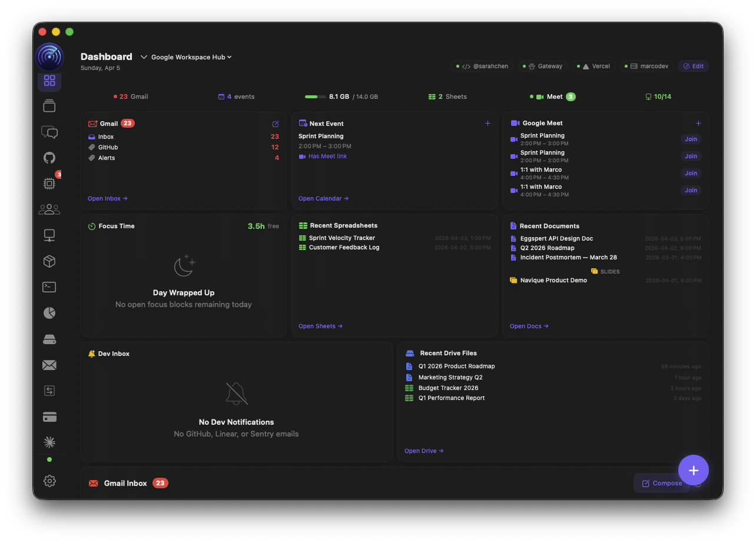
Task: Follow the Open Drive link
Action: (425, 451)
